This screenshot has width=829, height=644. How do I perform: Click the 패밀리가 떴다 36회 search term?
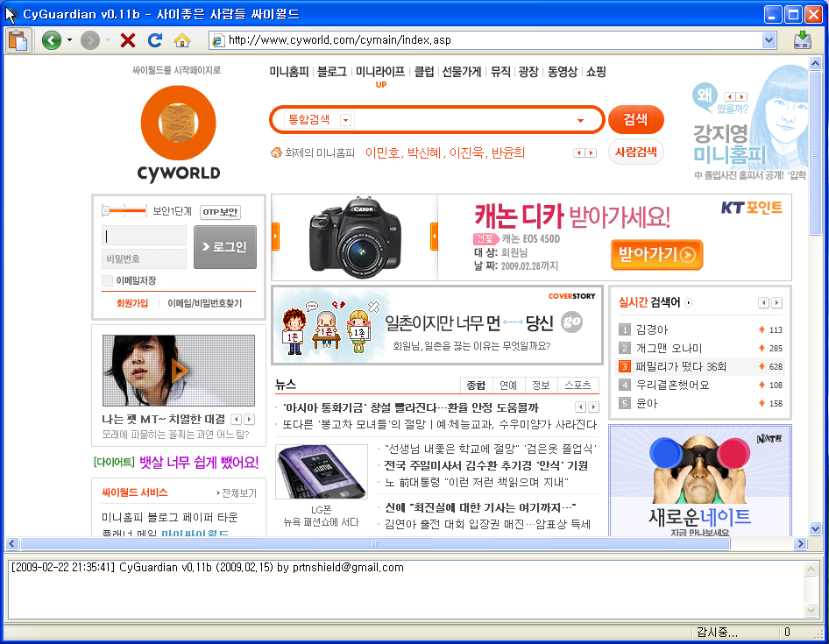pos(681,367)
